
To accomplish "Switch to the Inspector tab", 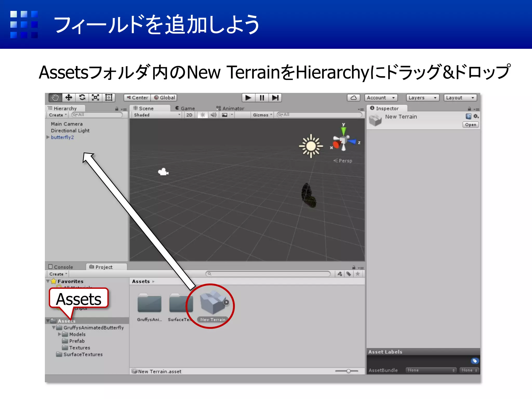I will (387, 108).
